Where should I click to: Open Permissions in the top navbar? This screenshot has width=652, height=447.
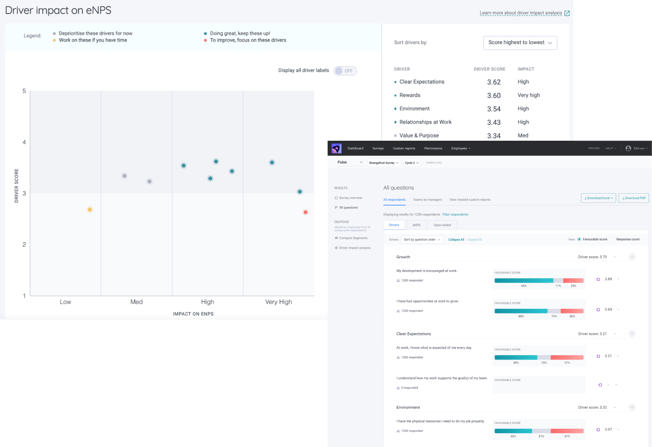point(433,148)
